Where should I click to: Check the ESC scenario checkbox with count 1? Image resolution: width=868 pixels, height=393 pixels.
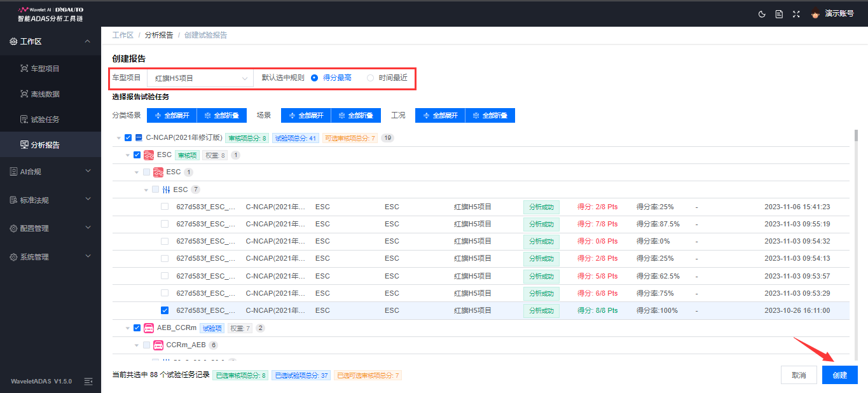(147, 172)
